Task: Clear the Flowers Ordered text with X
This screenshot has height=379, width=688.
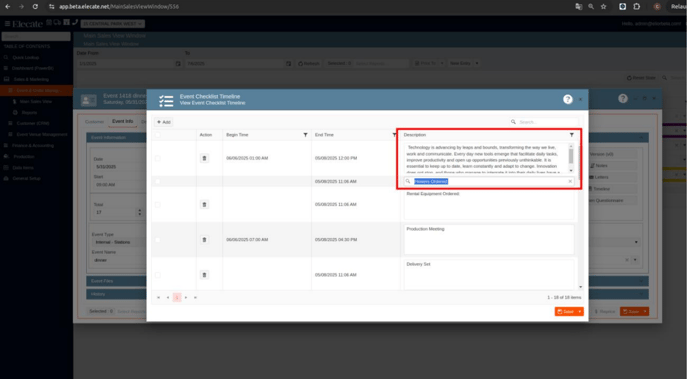Action: pyautogui.click(x=570, y=181)
